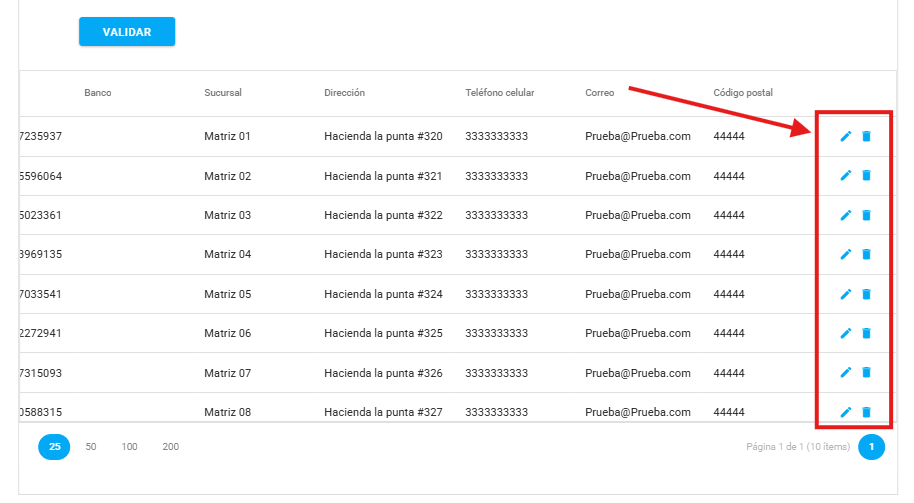Delete the Matriz 03 row
The image size is (914, 503).
click(x=866, y=215)
